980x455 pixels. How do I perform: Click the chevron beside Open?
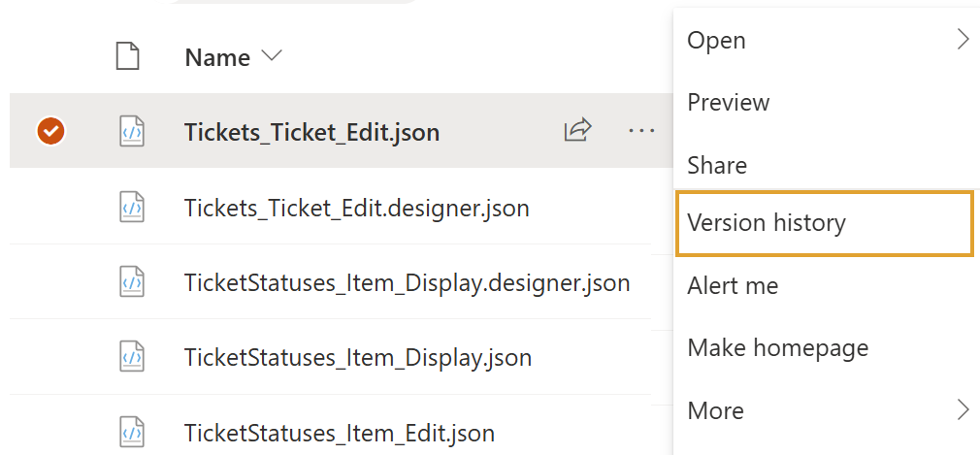(x=964, y=40)
